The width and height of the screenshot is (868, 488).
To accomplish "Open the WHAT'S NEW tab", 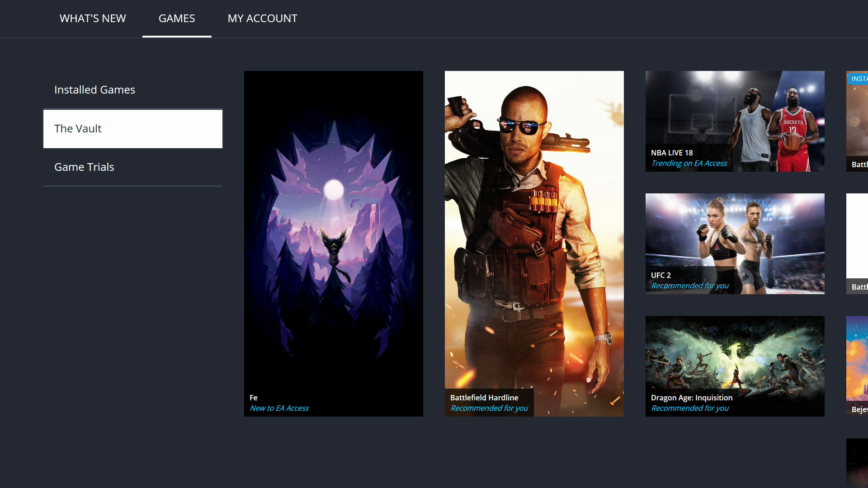I will [x=93, y=19].
